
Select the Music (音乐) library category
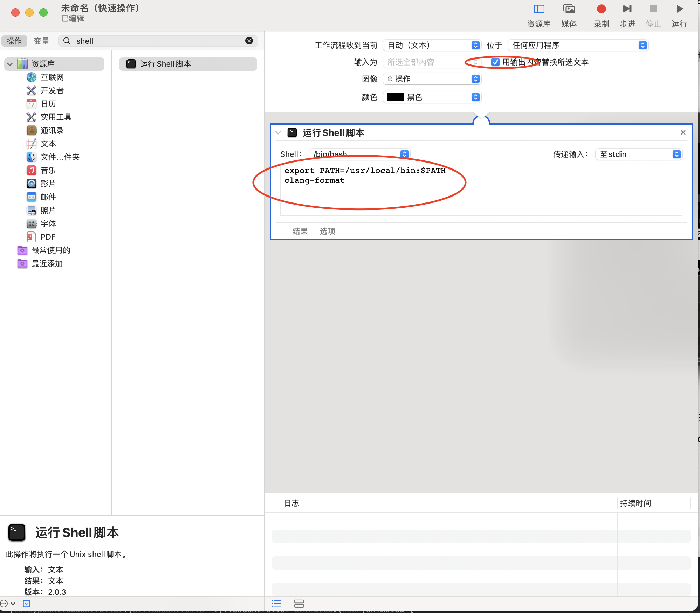48,171
